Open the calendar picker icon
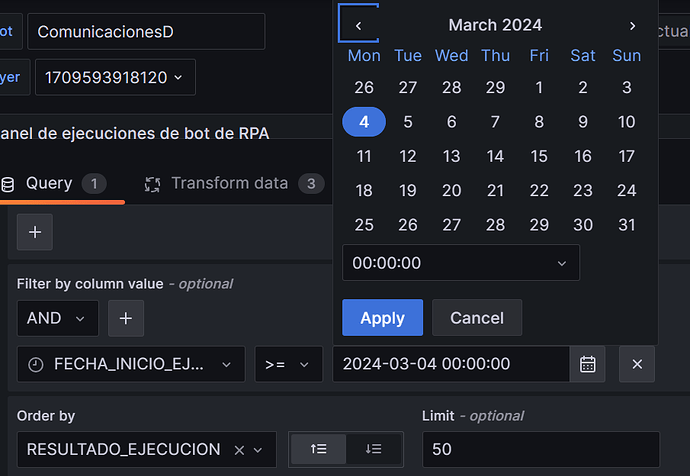The width and height of the screenshot is (690, 476). click(587, 364)
